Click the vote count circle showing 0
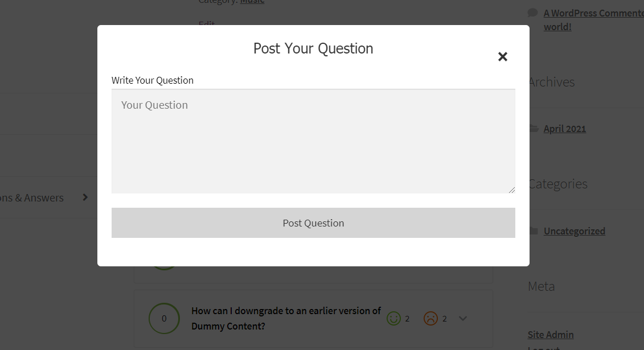Screen dimensions: 644x350 point(164,318)
